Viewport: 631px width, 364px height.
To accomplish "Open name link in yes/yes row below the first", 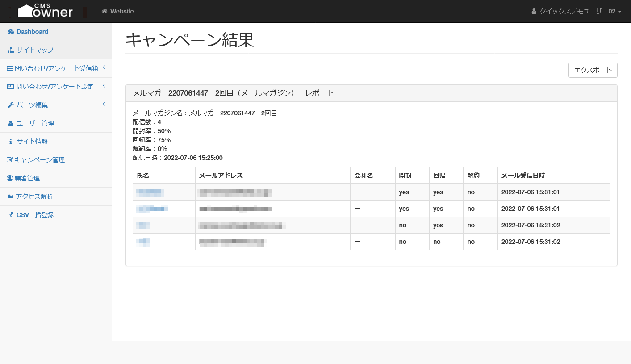I will pyautogui.click(x=152, y=209).
